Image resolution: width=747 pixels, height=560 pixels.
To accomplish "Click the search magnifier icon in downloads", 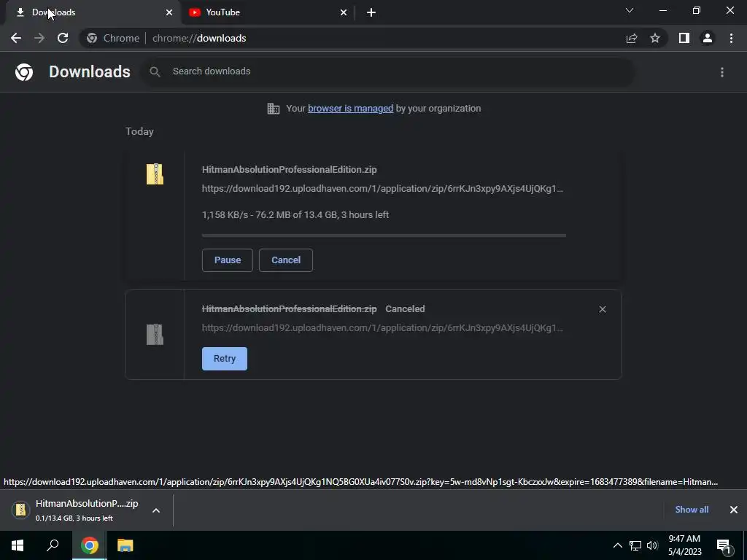I will (155, 71).
